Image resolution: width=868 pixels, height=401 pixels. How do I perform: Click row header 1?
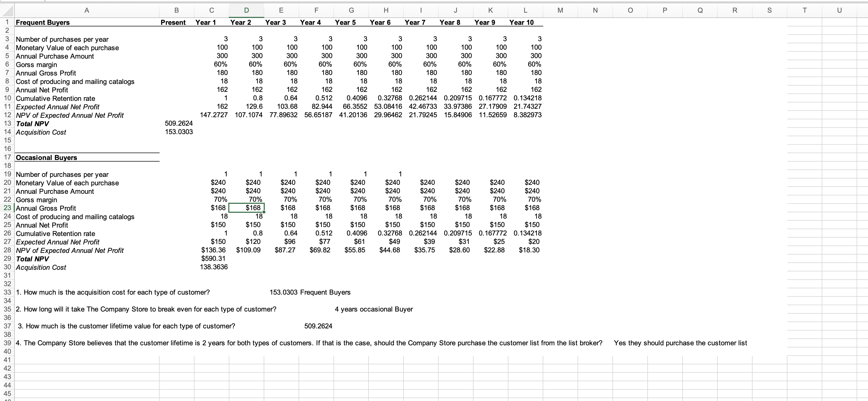tap(7, 22)
